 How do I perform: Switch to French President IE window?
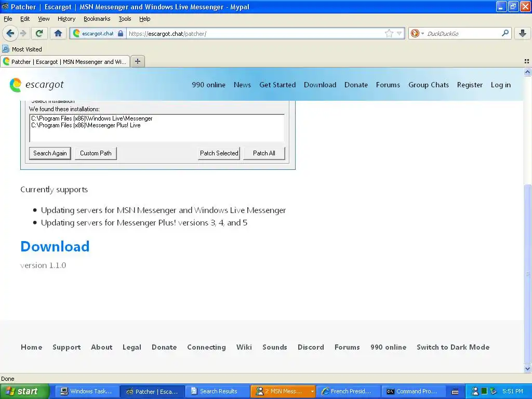pos(349,391)
